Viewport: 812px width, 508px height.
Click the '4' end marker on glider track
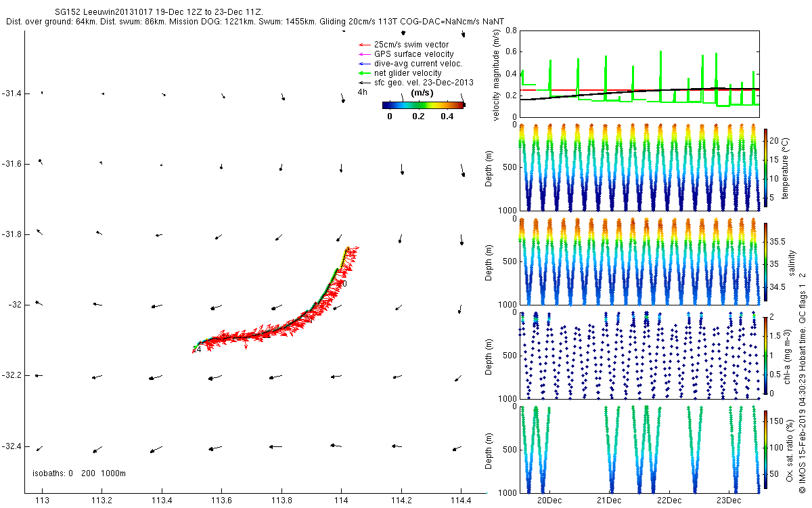198,350
